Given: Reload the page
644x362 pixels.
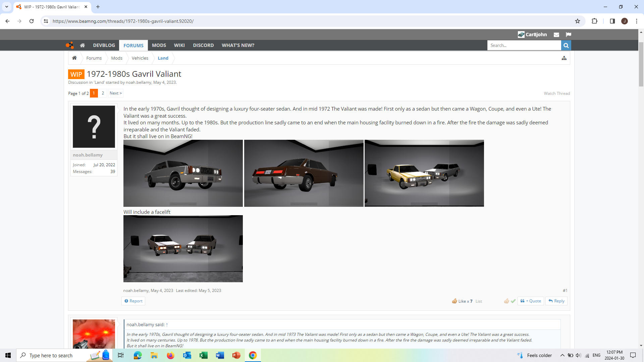Looking at the screenshot, I should [x=32, y=21].
